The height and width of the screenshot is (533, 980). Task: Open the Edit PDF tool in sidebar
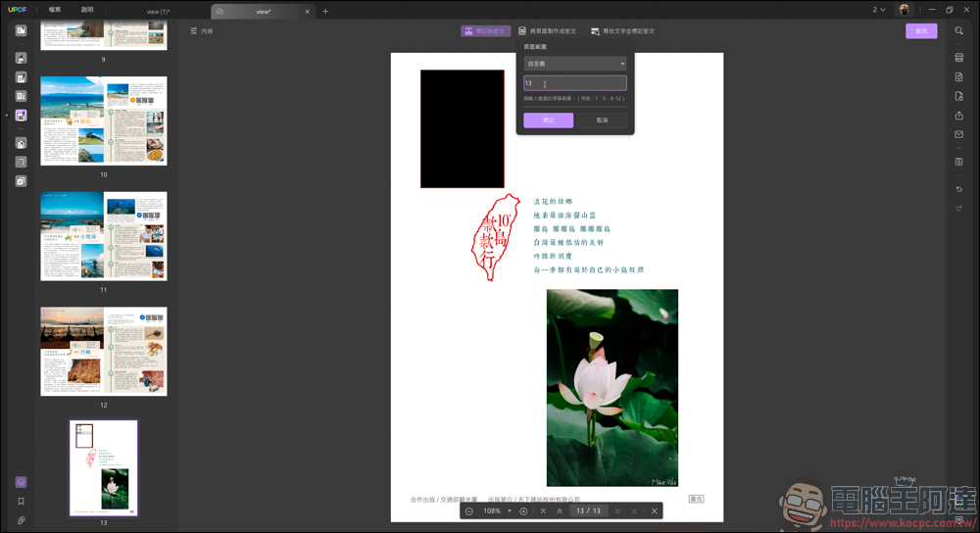[21, 77]
